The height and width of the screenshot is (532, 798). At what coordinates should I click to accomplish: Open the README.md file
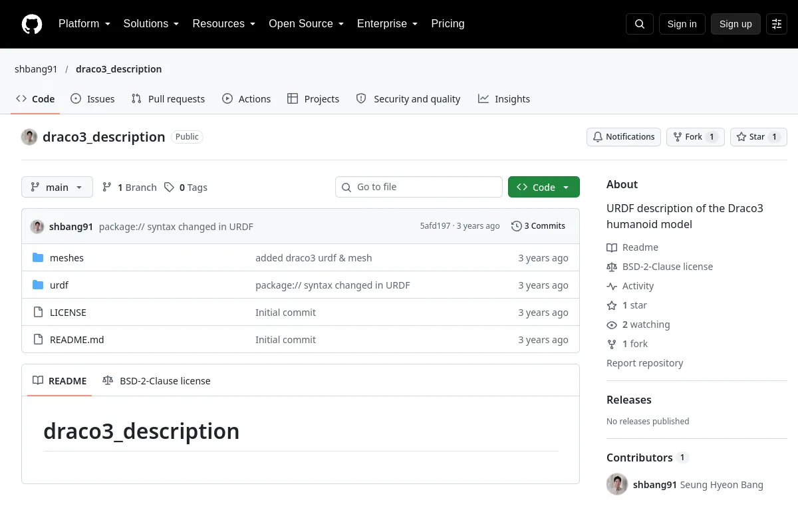pos(77,340)
